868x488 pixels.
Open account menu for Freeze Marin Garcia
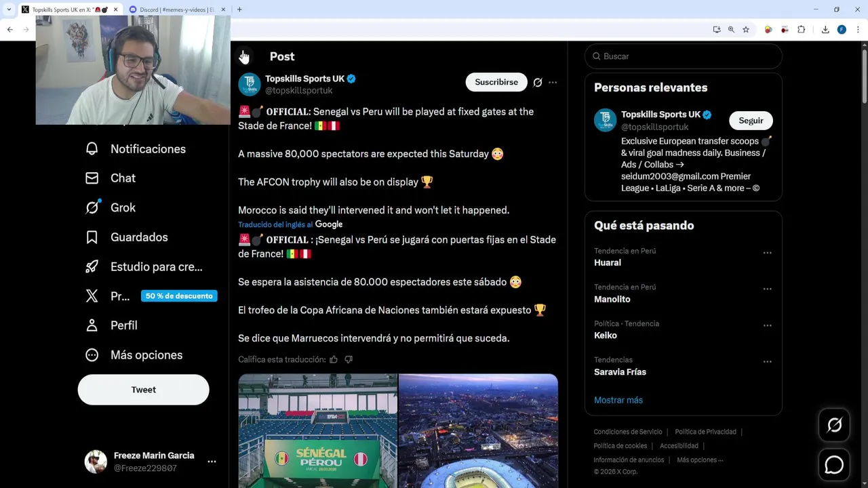pyautogui.click(x=212, y=462)
